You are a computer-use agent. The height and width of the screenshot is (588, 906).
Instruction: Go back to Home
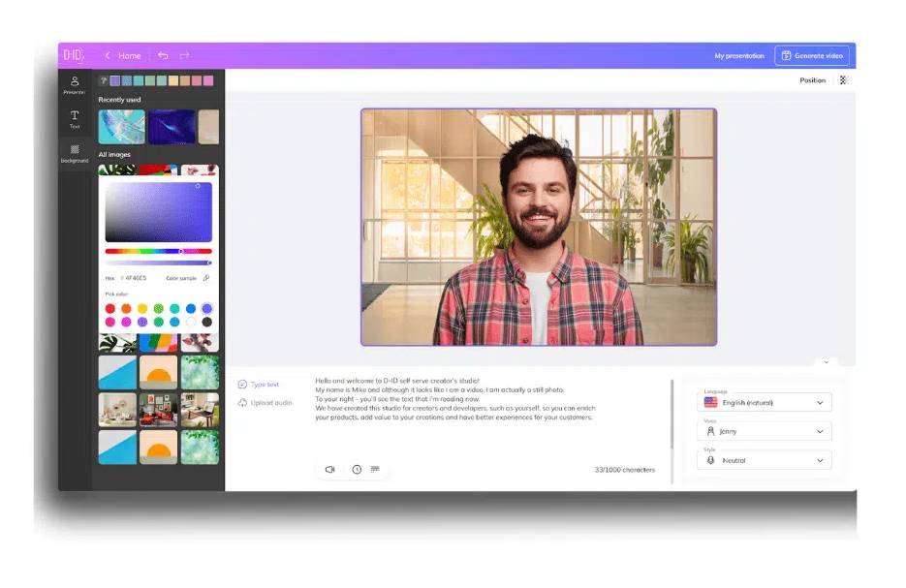click(x=123, y=56)
